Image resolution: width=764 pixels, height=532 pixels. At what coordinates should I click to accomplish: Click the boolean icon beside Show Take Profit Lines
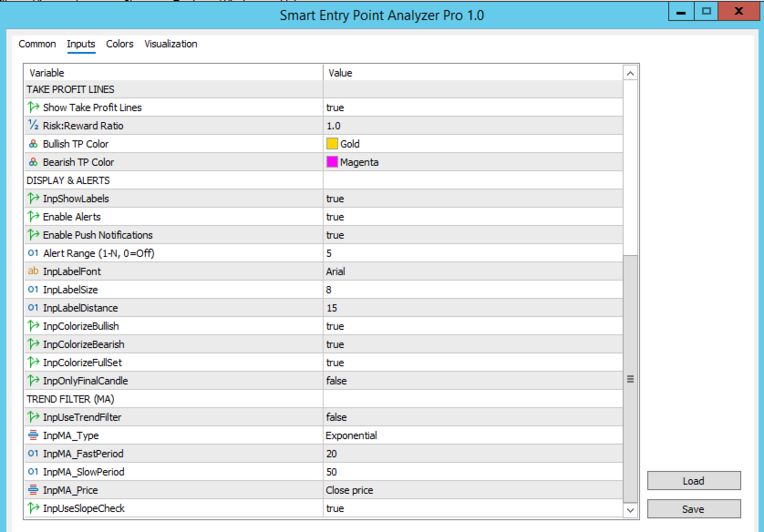coord(33,107)
